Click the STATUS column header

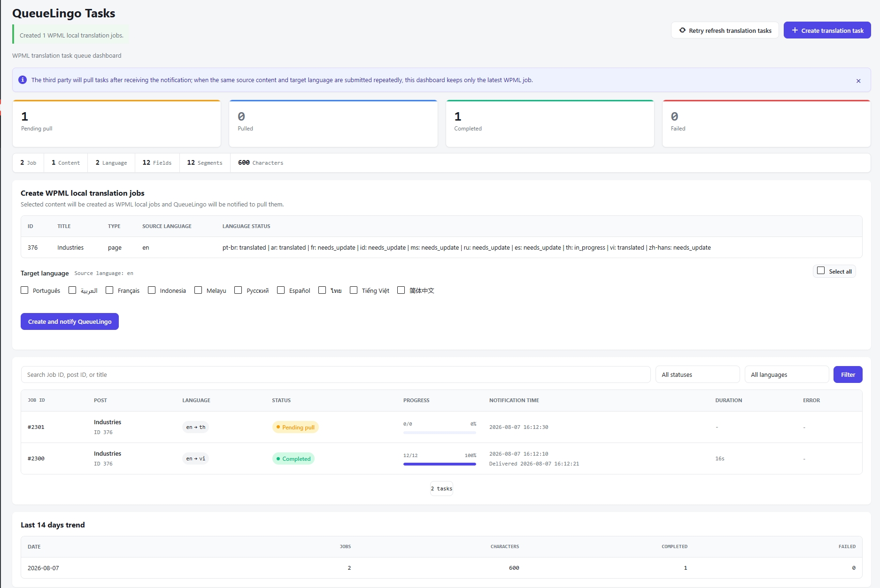pyautogui.click(x=281, y=400)
